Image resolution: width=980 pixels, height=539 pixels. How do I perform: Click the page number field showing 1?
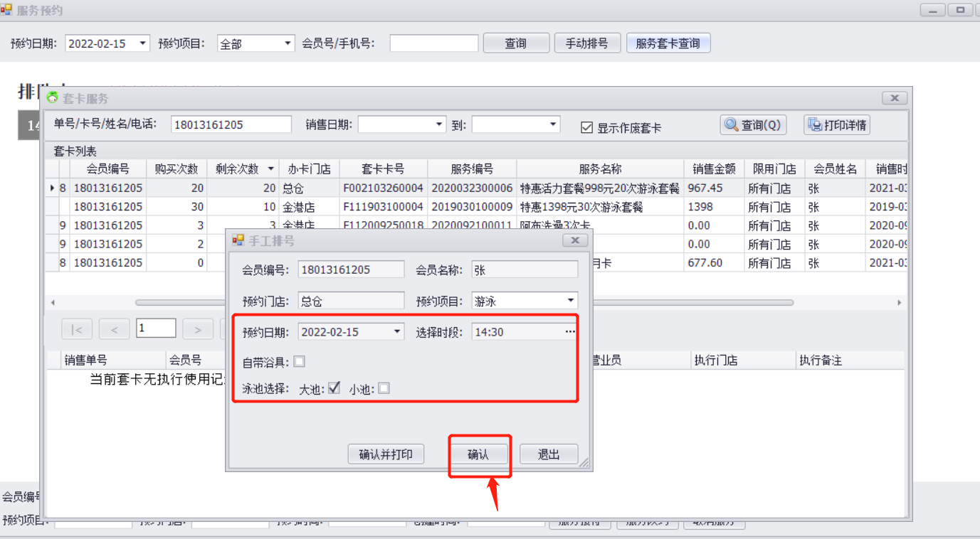156,328
